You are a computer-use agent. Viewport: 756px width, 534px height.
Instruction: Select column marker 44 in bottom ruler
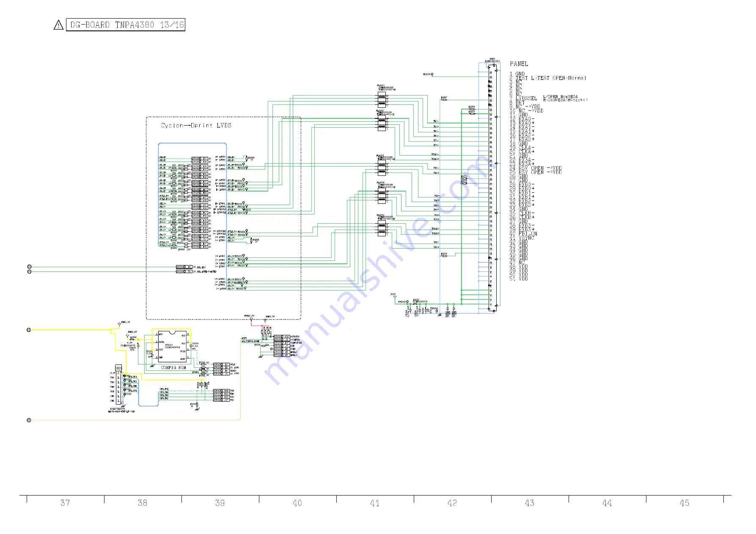[607, 503]
